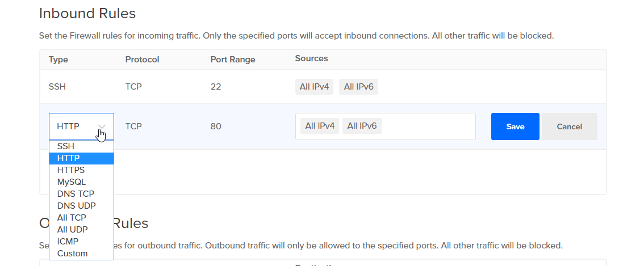Click the Type dropdown chevron arrow
Image resolution: width=644 pixels, height=266 pixels.
pyautogui.click(x=102, y=126)
